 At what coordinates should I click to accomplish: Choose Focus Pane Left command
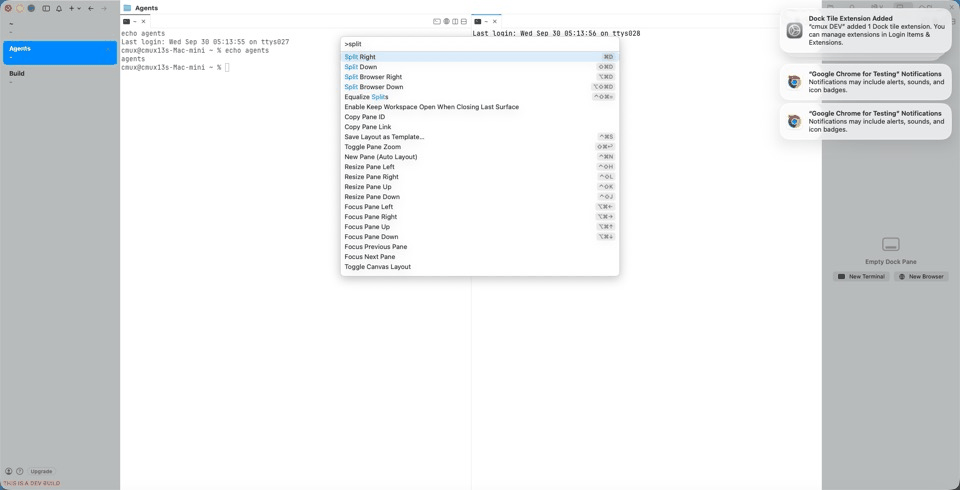pyautogui.click(x=479, y=206)
